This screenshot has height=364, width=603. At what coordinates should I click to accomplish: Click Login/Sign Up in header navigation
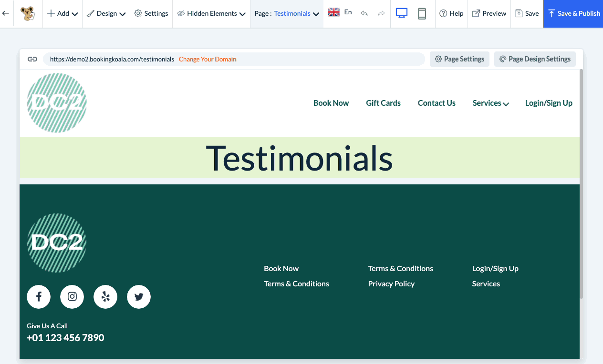(x=549, y=103)
